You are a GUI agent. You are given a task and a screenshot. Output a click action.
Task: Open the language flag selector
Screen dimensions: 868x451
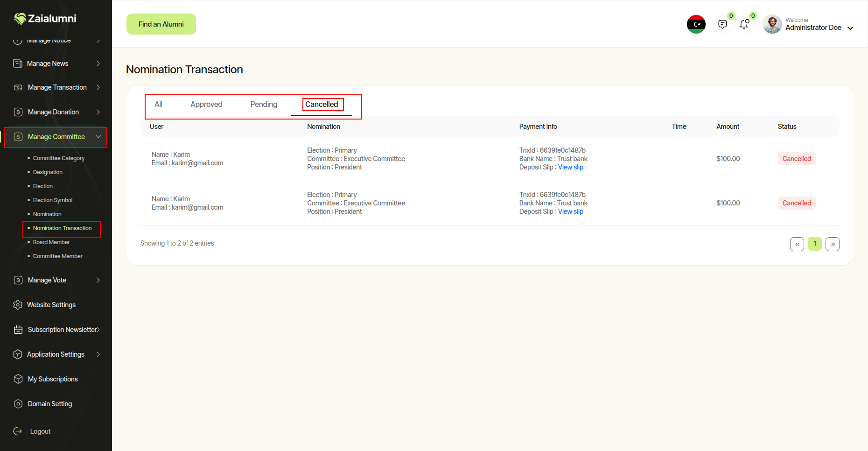tap(696, 24)
